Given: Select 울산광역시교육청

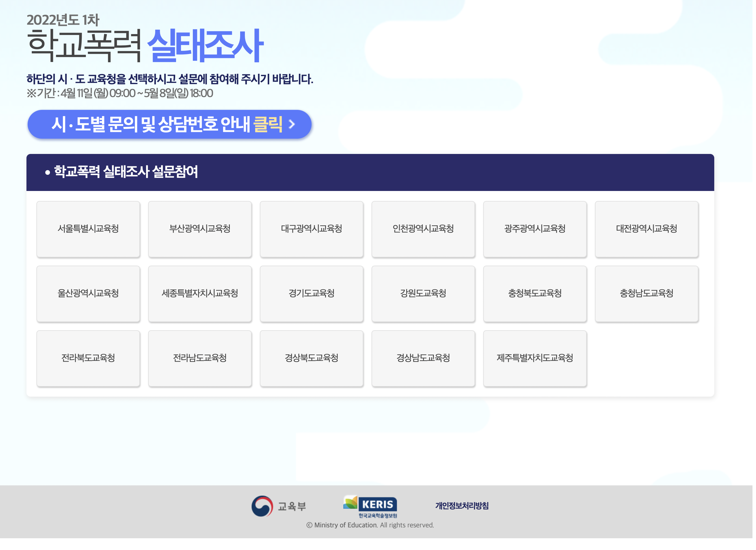Looking at the screenshot, I should 88,294.
